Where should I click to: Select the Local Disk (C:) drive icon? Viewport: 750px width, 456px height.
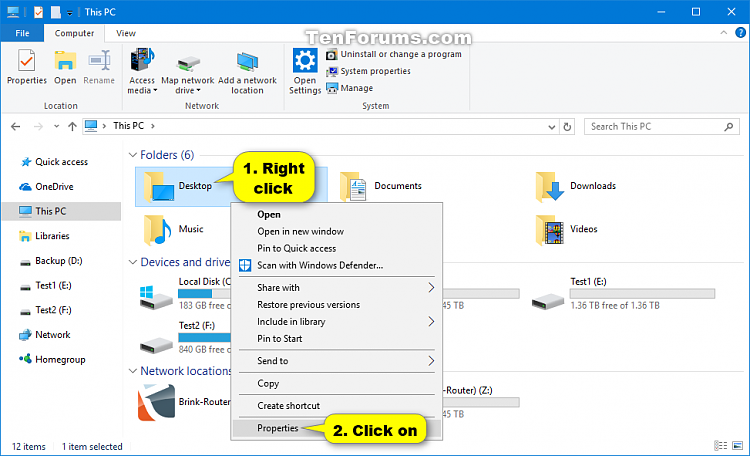point(156,298)
